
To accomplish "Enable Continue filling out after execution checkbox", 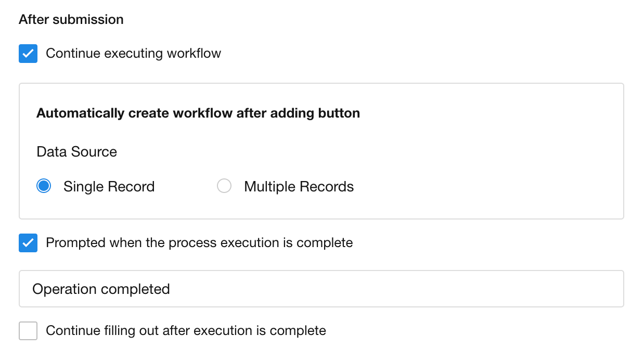I will pos(28,331).
